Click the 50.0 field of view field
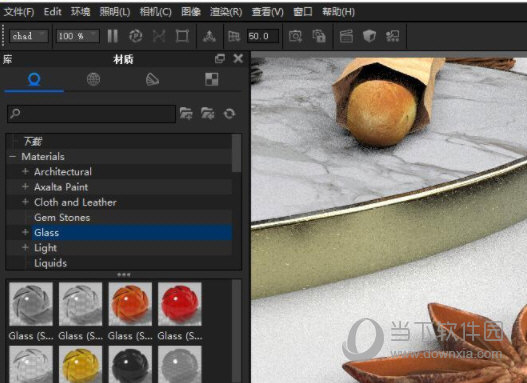 pos(263,36)
